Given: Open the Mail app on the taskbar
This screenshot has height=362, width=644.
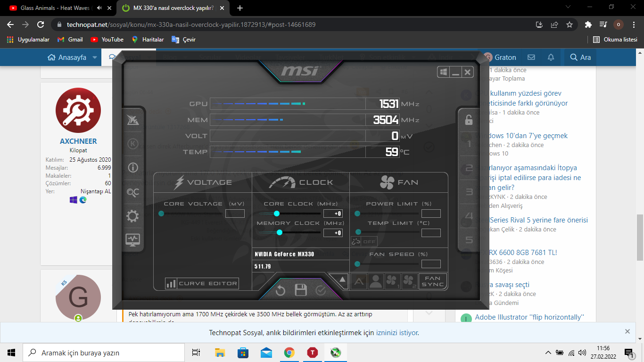Looking at the screenshot, I should (x=266, y=352).
